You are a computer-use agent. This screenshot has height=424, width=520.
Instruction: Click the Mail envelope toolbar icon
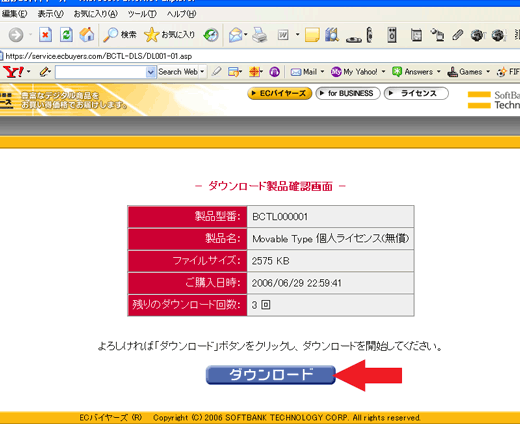(x=235, y=35)
